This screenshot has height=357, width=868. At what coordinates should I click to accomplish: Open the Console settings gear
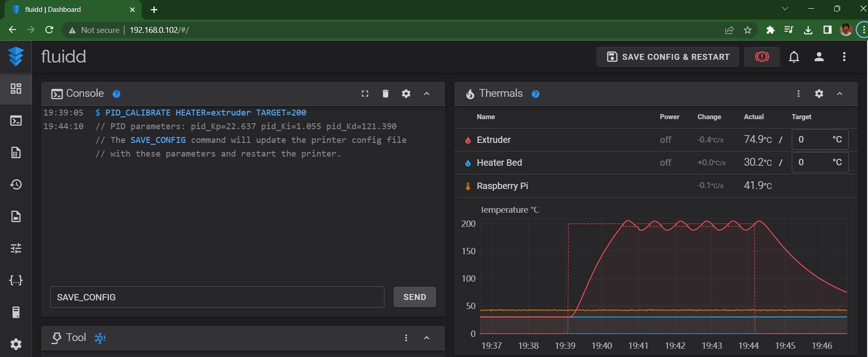[406, 94]
